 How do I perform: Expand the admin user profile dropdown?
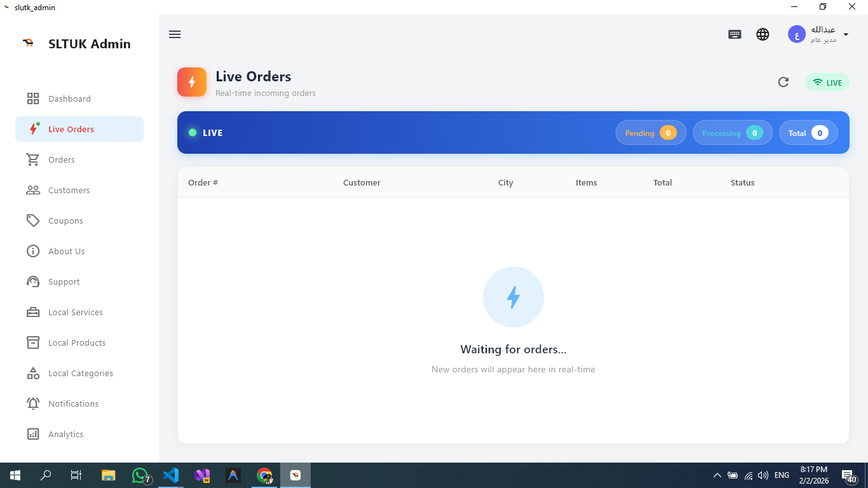(x=845, y=34)
